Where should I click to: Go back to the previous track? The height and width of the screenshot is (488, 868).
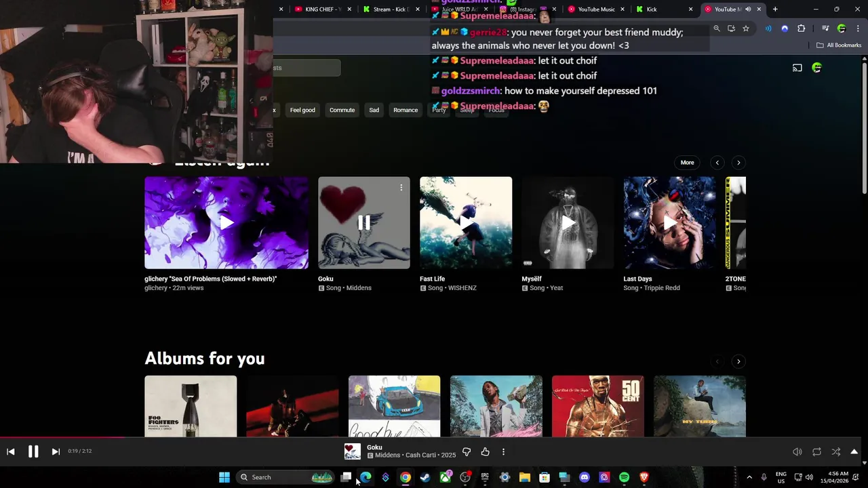(11, 451)
